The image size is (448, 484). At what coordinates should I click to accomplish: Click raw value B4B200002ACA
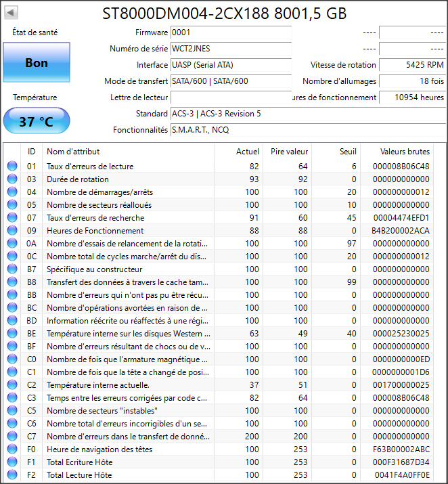coord(401,231)
